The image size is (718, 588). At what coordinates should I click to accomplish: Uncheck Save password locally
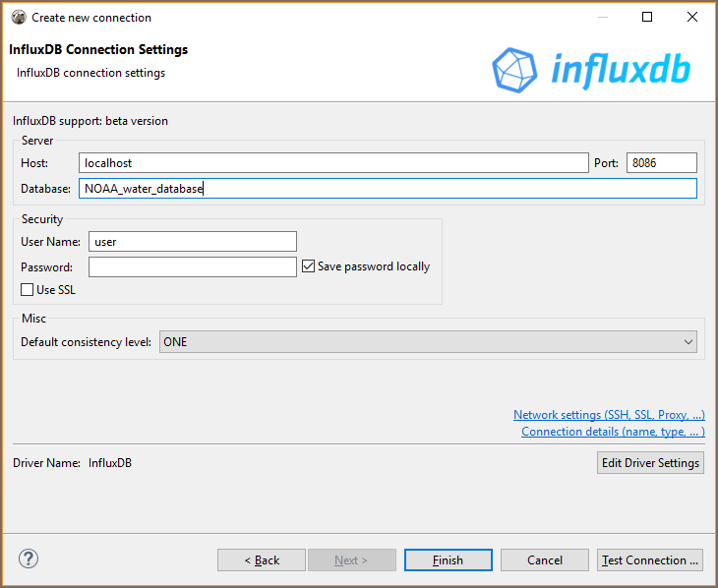point(309,266)
